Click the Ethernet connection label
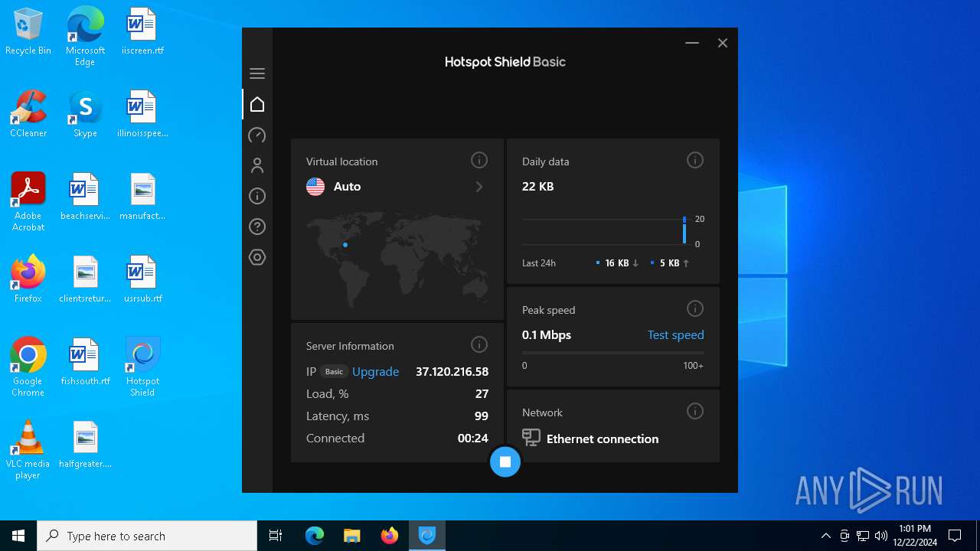Screen dimensions: 980x551 click(x=603, y=439)
